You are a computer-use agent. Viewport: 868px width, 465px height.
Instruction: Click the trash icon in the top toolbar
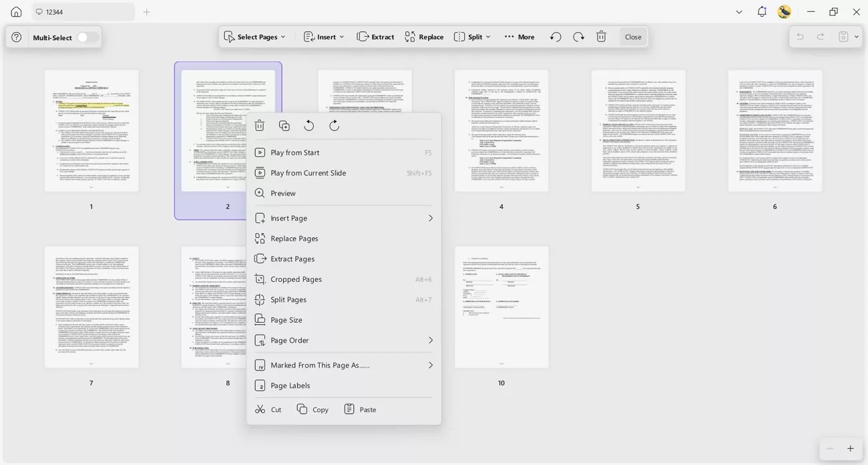click(601, 37)
